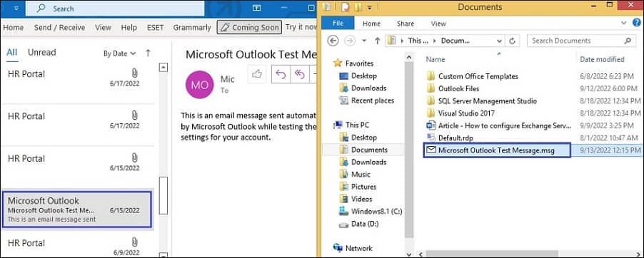This screenshot has height=258, width=644.
Task: Click the Favorites star icon
Action: tap(338, 63)
